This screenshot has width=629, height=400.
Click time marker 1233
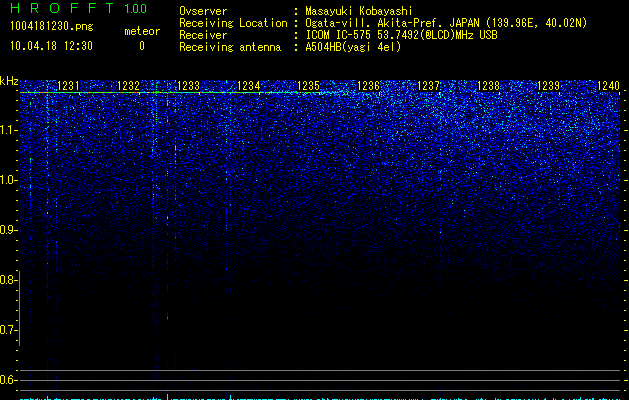188,86
